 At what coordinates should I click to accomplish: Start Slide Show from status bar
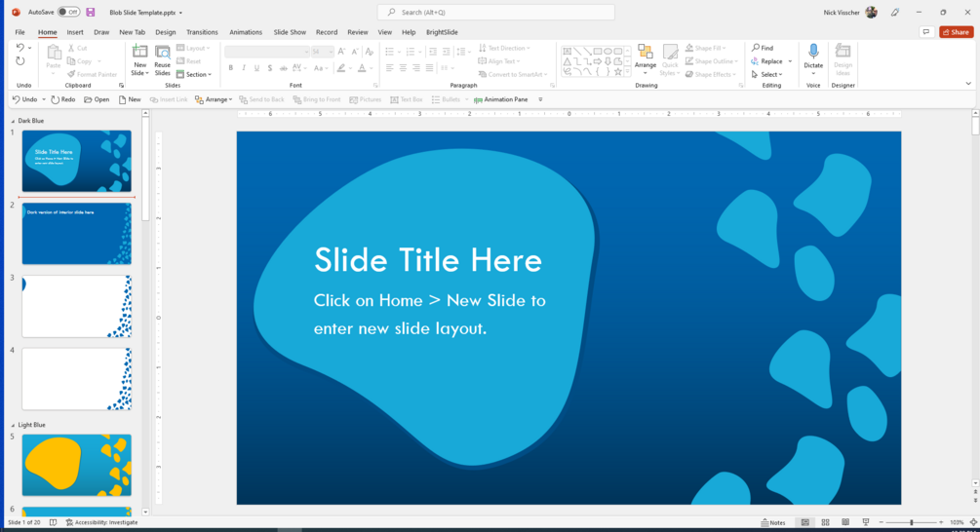(866, 522)
